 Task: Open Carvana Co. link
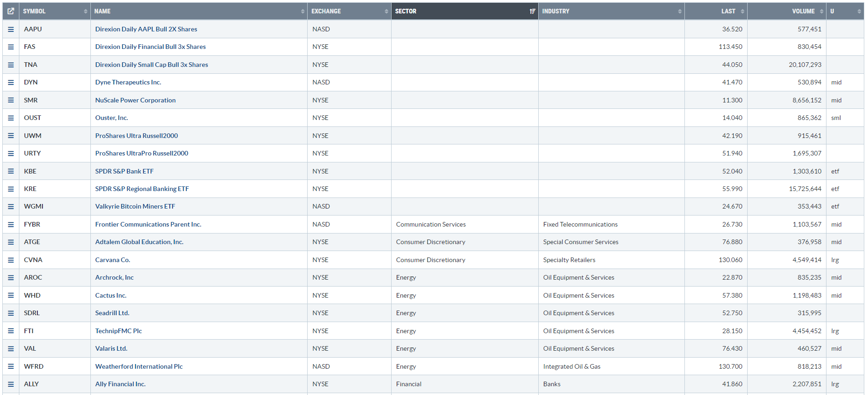coord(113,260)
